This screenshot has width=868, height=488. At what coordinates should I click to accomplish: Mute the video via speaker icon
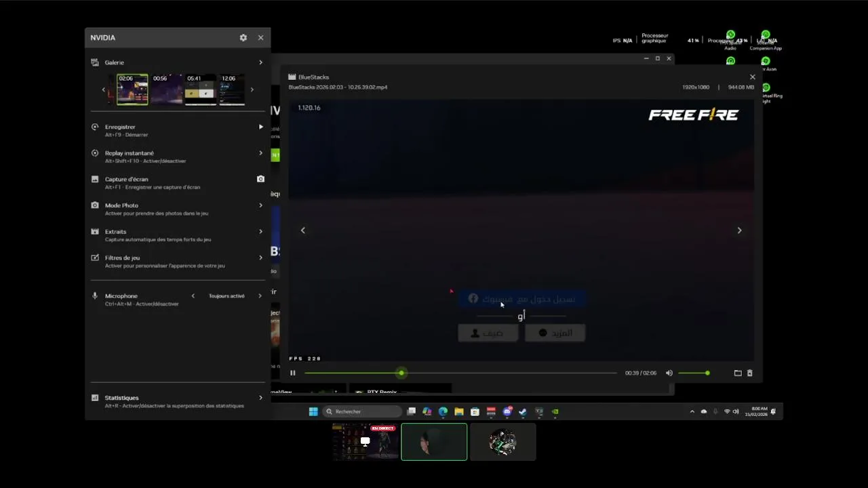point(669,373)
